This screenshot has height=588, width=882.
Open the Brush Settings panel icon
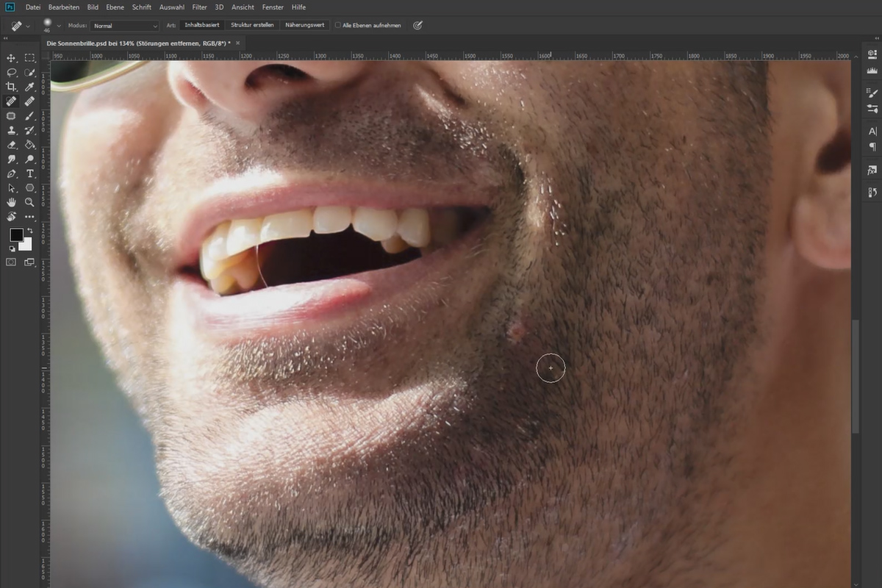pos(872,93)
